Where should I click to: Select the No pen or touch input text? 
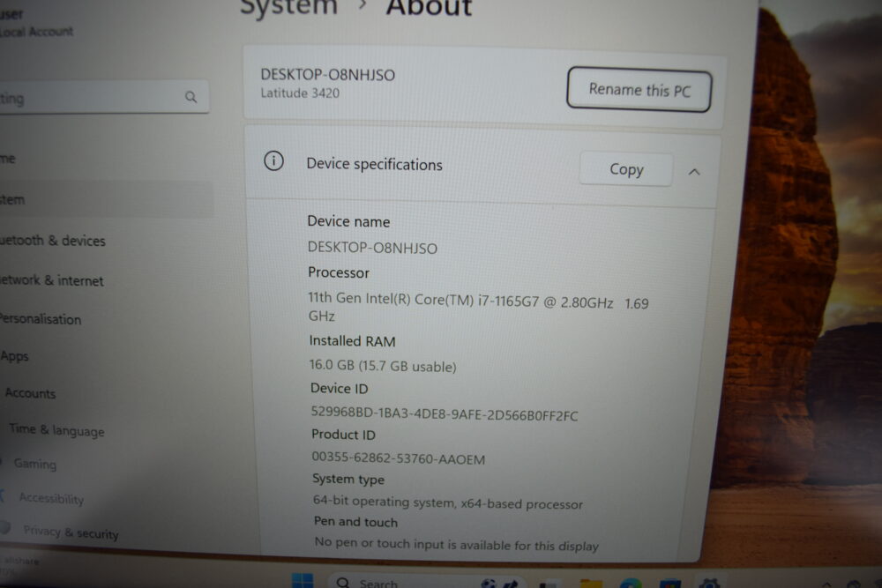(457, 544)
